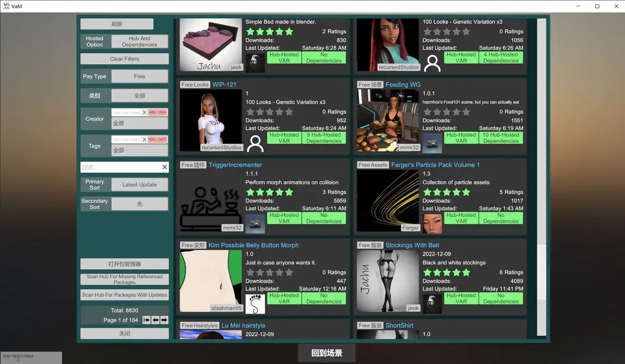Viewport: 625px width, 364px height.
Task: Click Tags filter text field
Action: pyautogui.click(x=127, y=140)
